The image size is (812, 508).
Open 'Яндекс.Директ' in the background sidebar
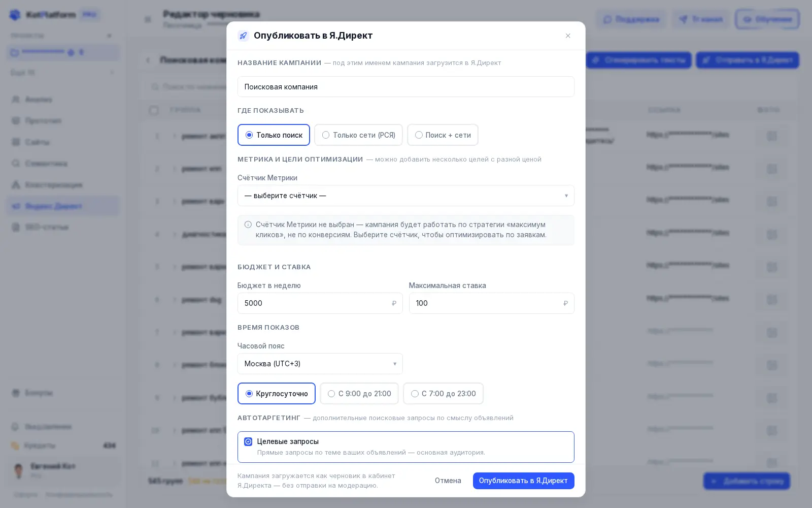point(63,206)
